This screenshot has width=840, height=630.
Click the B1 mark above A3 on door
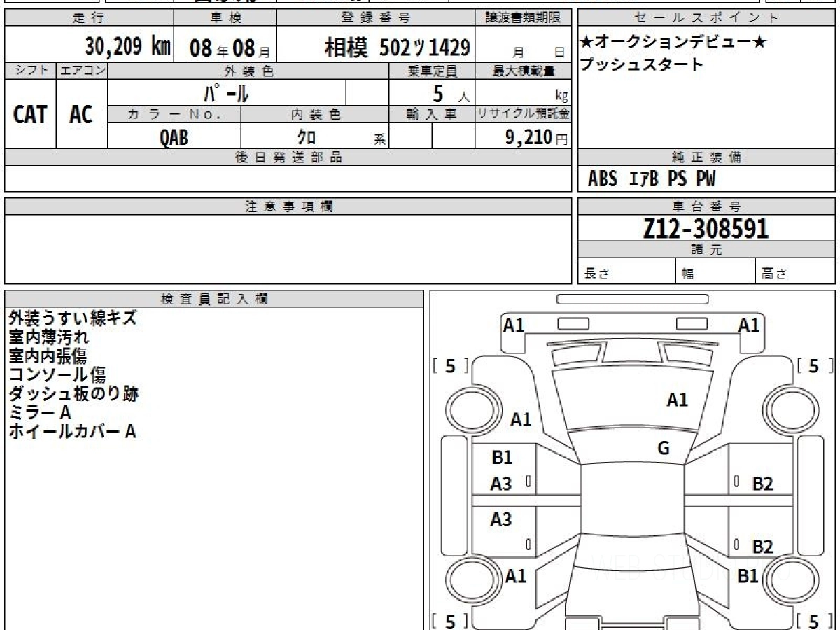pyautogui.click(x=502, y=458)
